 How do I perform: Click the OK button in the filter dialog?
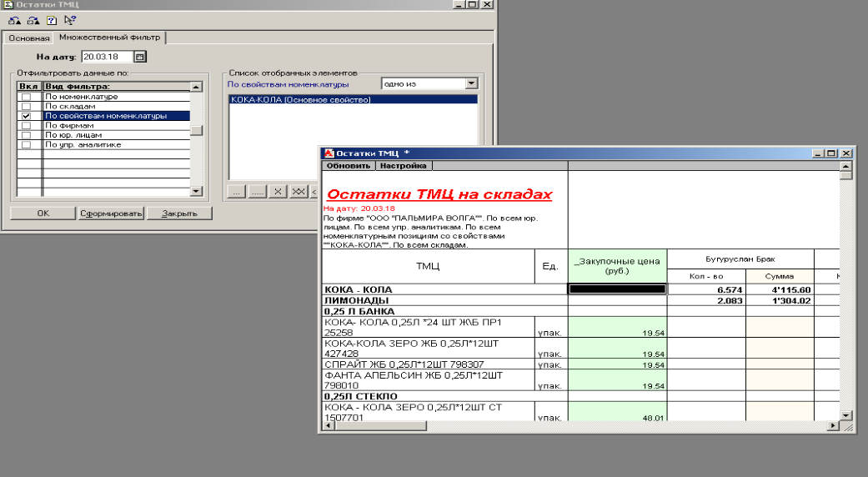pos(43,213)
